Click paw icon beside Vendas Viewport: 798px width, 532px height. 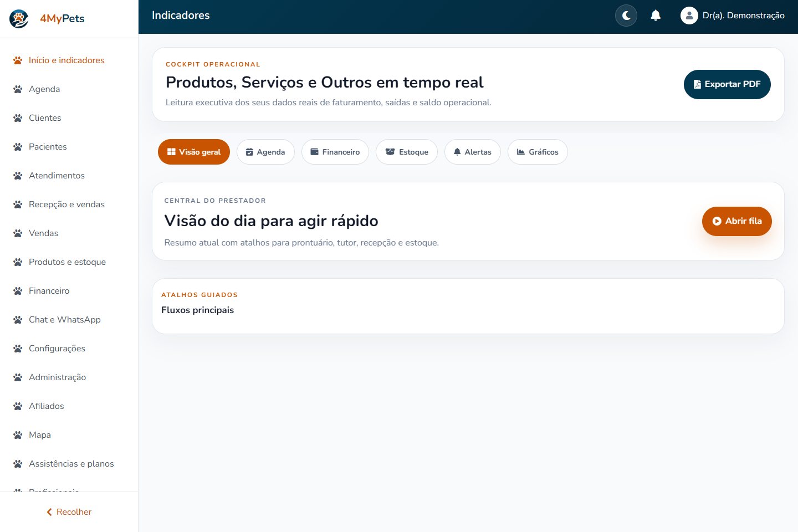(x=18, y=233)
